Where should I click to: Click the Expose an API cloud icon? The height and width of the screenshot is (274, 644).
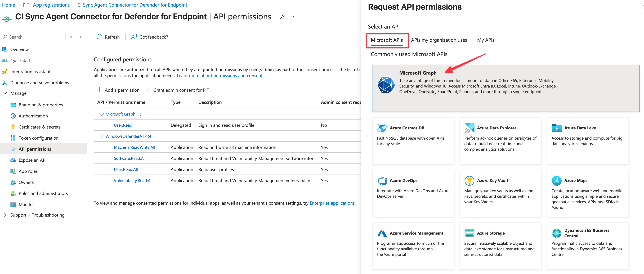coord(13,160)
